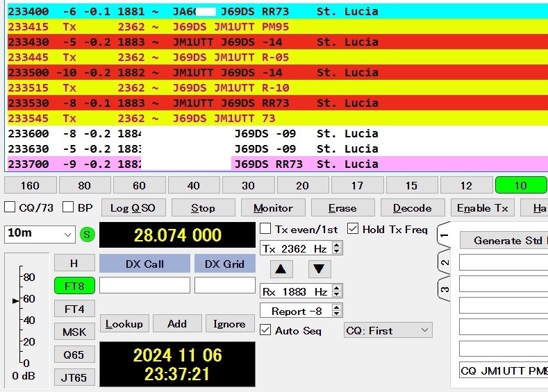Click the Generate Std Msgs button

pos(504,240)
